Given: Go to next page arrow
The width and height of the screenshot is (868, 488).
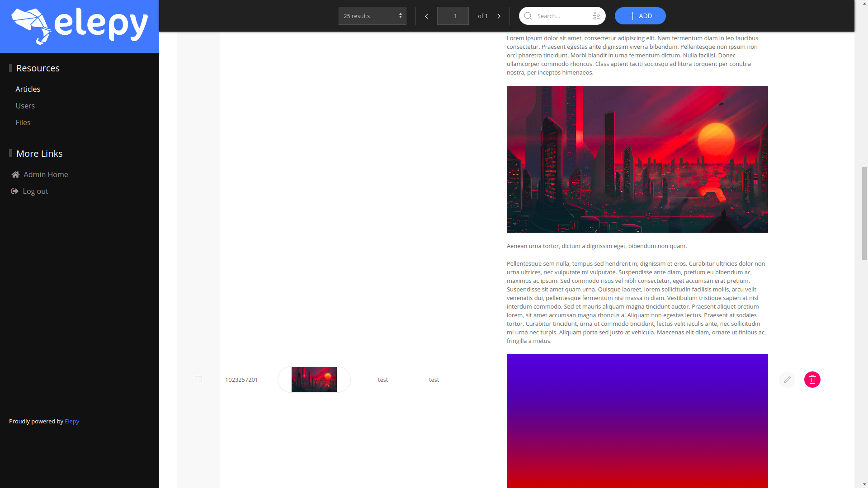Looking at the screenshot, I should [x=499, y=16].
